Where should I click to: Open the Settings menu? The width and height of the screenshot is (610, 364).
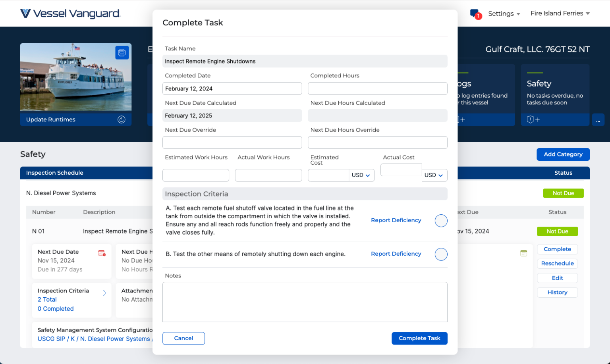pyautogui.click(x=504, y=13)
